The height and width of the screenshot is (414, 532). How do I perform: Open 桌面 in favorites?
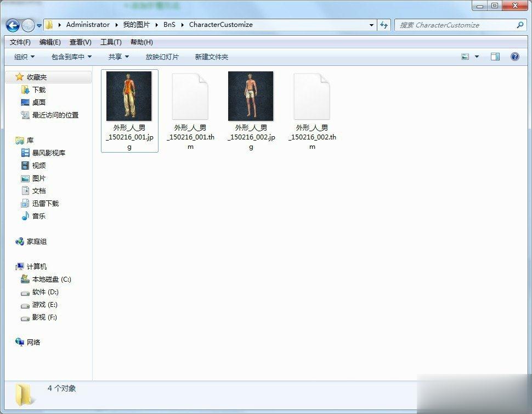point(39,103)
